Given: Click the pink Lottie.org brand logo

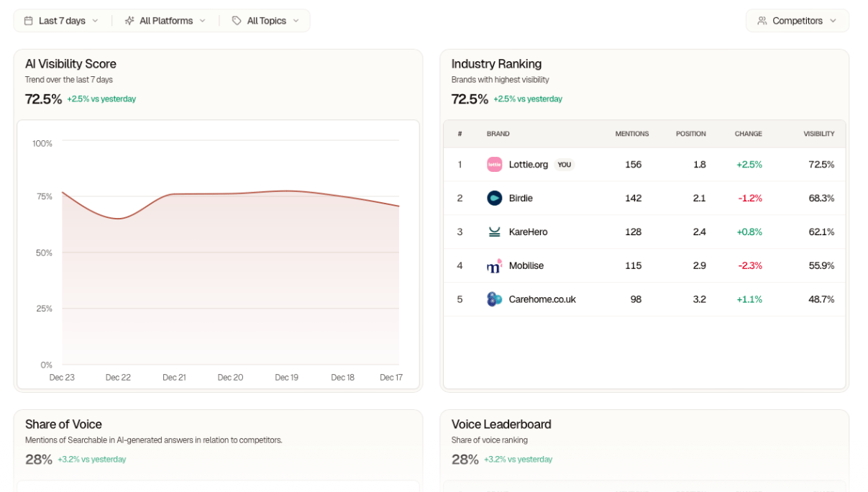Looking at the screenshot, I should [494, 165].
